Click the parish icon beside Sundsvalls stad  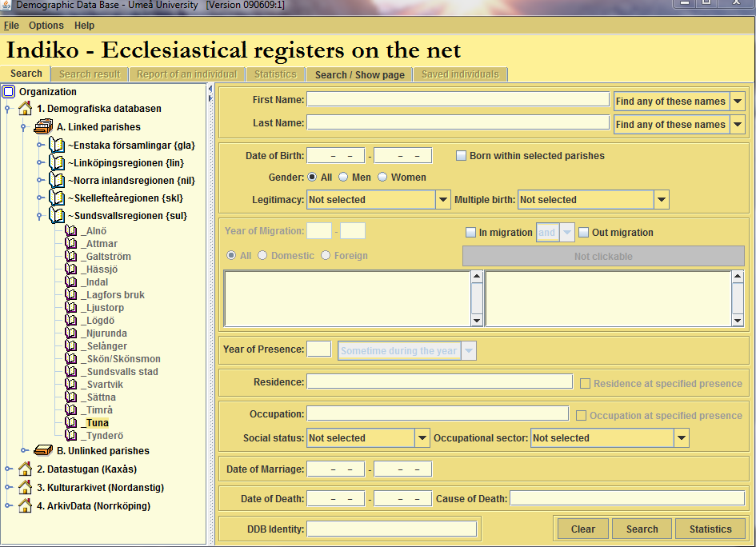coord(71,371)
